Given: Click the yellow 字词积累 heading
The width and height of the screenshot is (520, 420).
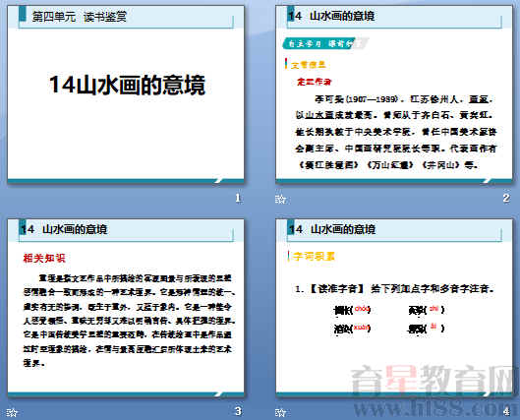Looking at the screenshot, I should click(314, 256).
